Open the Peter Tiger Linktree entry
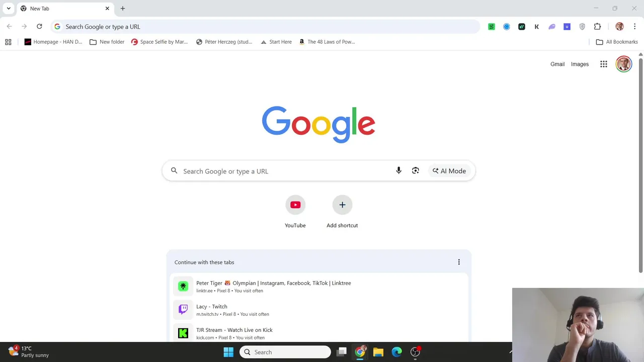 (x=319, y=286)
